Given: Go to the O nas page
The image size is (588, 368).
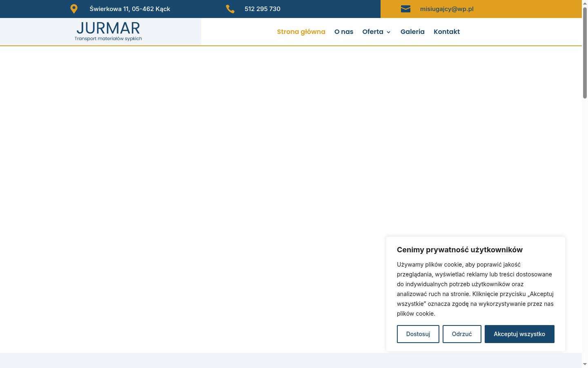Looking at the screenshot, I should (344, 31).
